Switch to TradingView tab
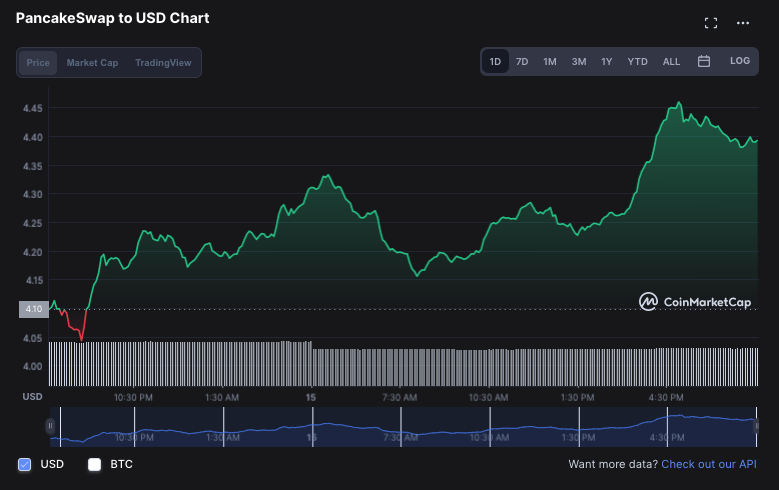779x490 pixels. [x=163, y=63]
